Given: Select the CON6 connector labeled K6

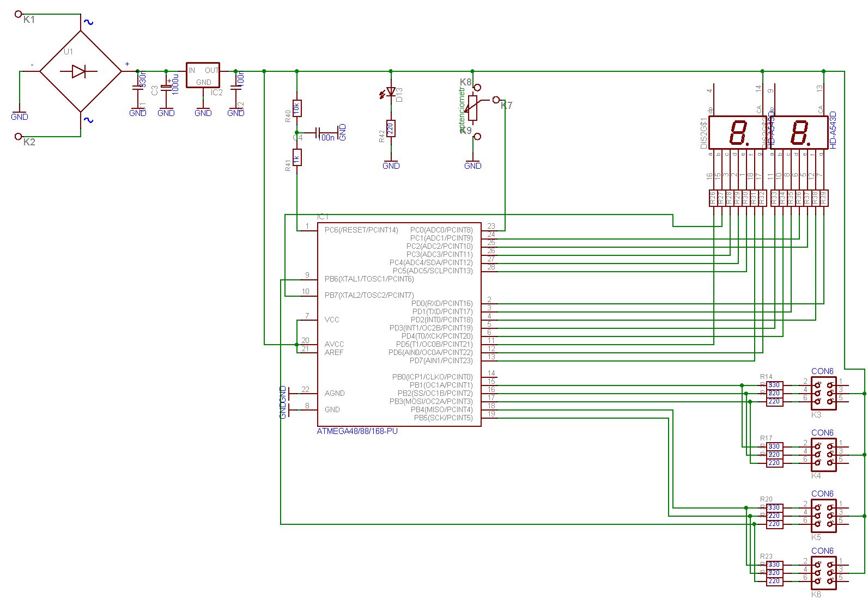Looking at the screenshot, I should tap(823, 573).
